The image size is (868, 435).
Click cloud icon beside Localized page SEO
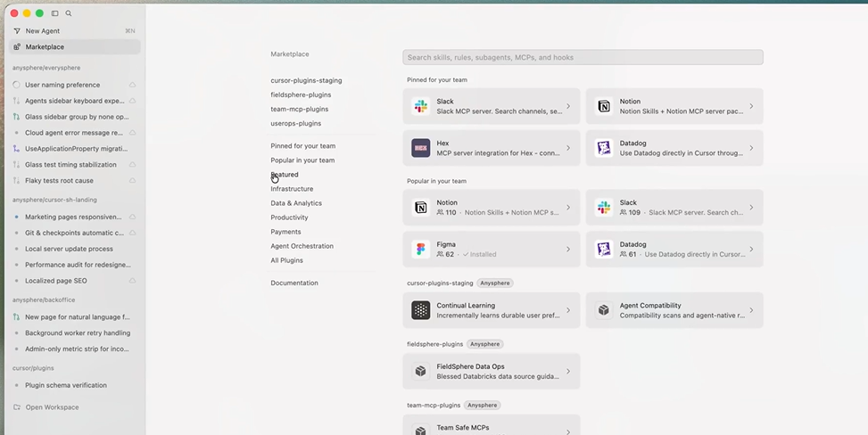(132, 281)
